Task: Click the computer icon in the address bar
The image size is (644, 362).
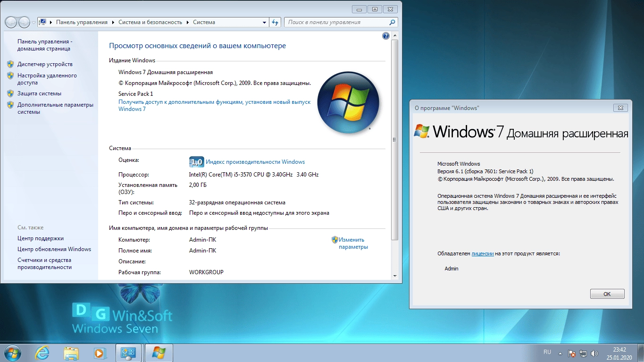Action: click(42, 22)
